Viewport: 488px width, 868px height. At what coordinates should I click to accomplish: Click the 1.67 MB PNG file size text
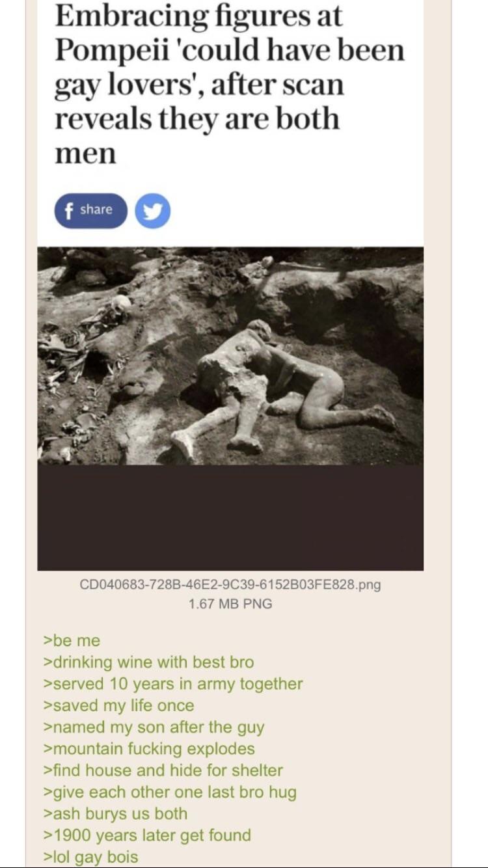point(230,604)
